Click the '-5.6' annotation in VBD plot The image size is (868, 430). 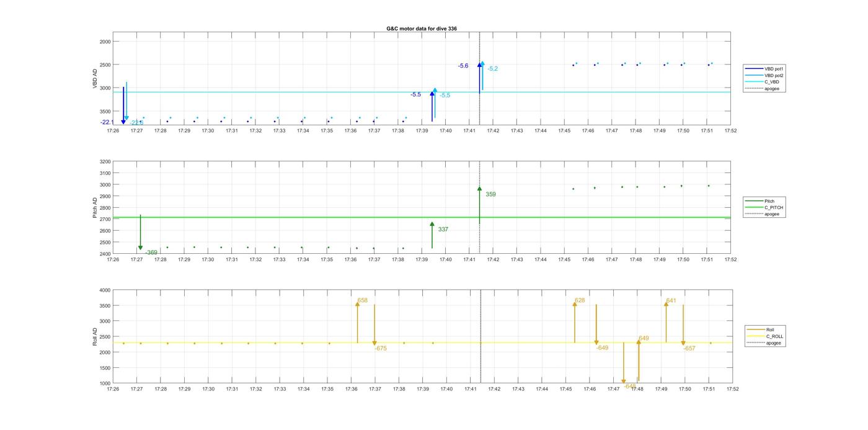pos(463,66)
